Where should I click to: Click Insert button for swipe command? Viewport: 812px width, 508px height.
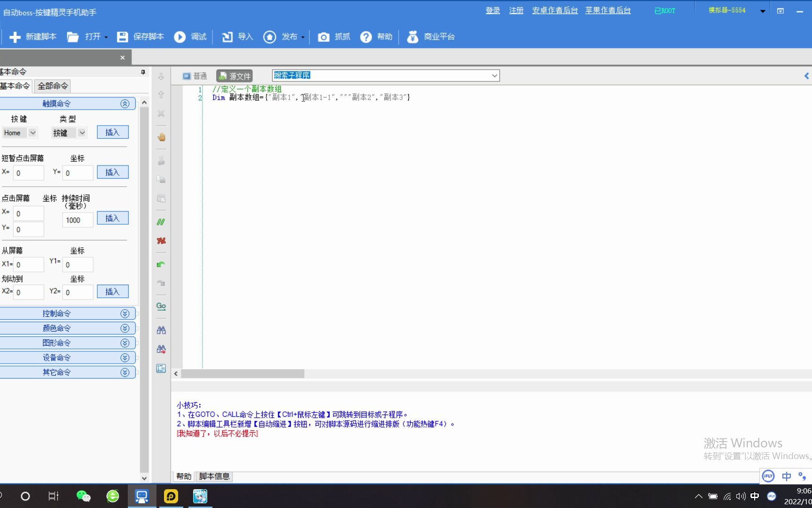coord(113,292)
